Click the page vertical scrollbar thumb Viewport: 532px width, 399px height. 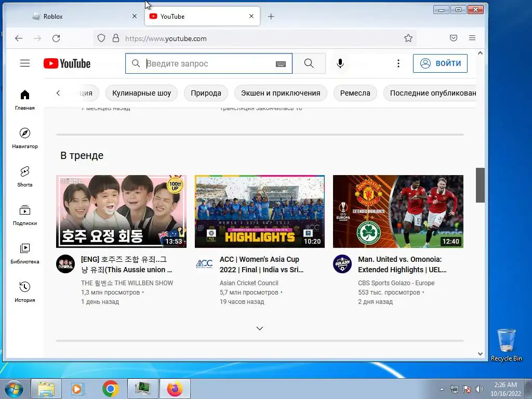480,185
